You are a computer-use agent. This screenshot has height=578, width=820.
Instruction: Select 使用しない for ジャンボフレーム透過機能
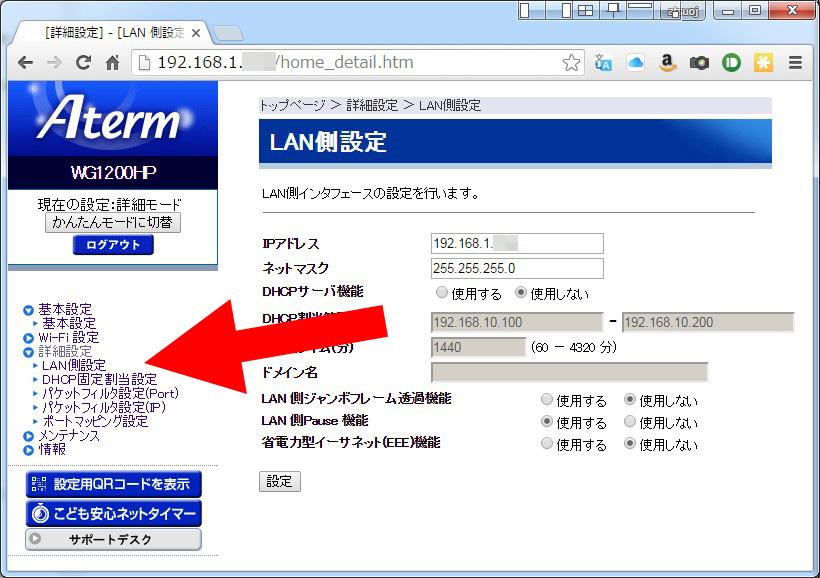click(x=630, y=400)
